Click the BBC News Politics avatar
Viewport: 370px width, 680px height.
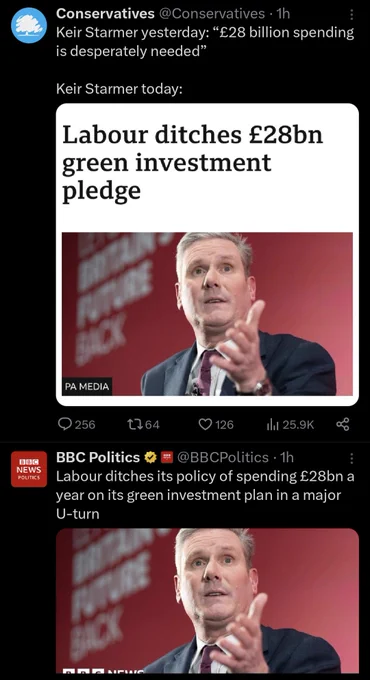click(x=29, y=469)
